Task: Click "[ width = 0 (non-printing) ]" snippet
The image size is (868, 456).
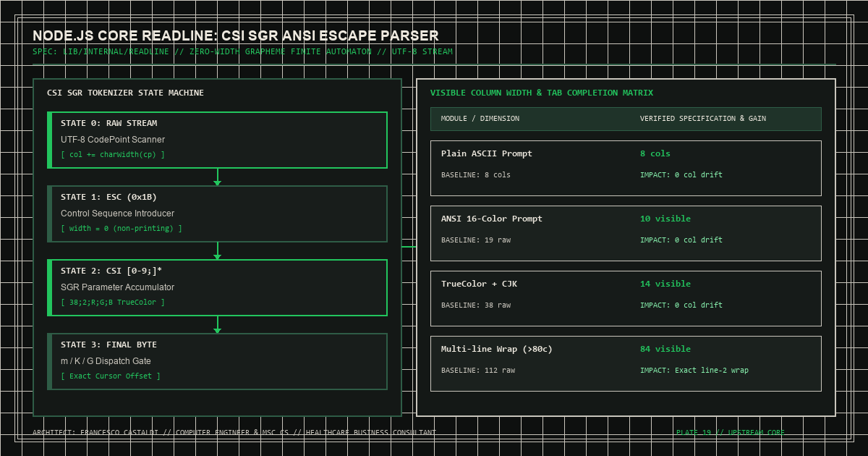Action: coord(122,229)
